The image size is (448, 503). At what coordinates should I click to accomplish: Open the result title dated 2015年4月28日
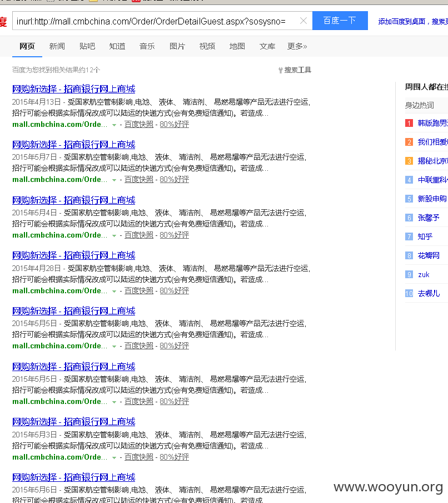(x=74, y=255)
